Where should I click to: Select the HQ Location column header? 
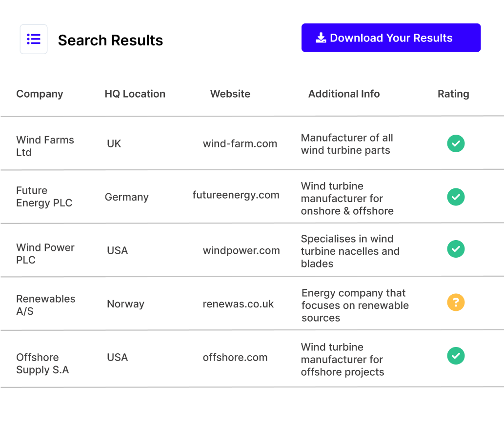tap(135, 94)
